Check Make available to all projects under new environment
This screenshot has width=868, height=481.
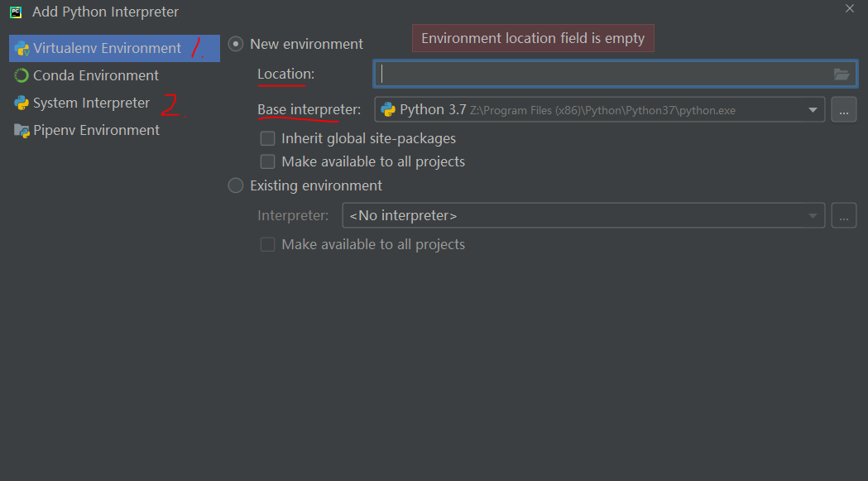pyautogui.click(x=267, y=161)
